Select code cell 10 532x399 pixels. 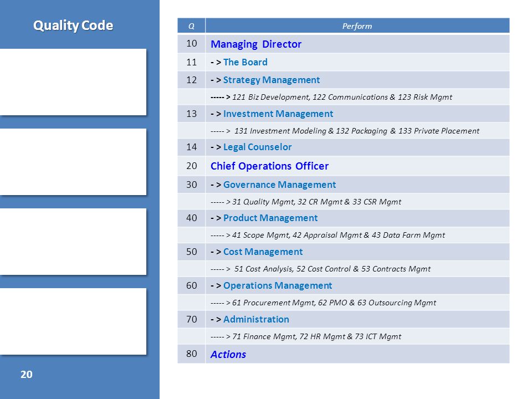[x=191, y=44]
